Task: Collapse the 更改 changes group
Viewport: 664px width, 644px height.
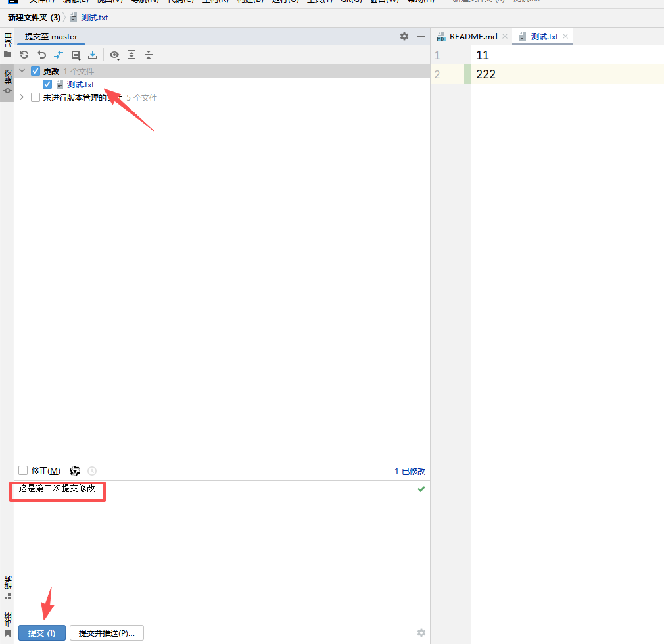Action: point(22,71)
